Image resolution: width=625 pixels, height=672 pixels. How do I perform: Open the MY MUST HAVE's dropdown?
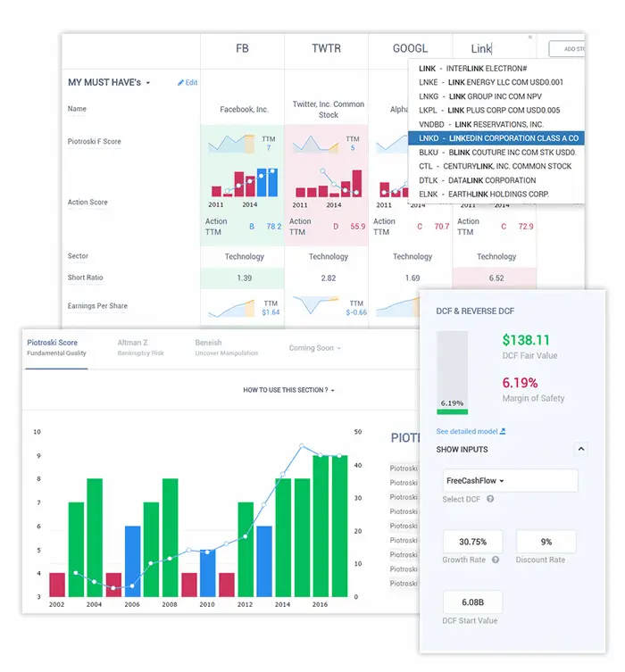point(109,82)
